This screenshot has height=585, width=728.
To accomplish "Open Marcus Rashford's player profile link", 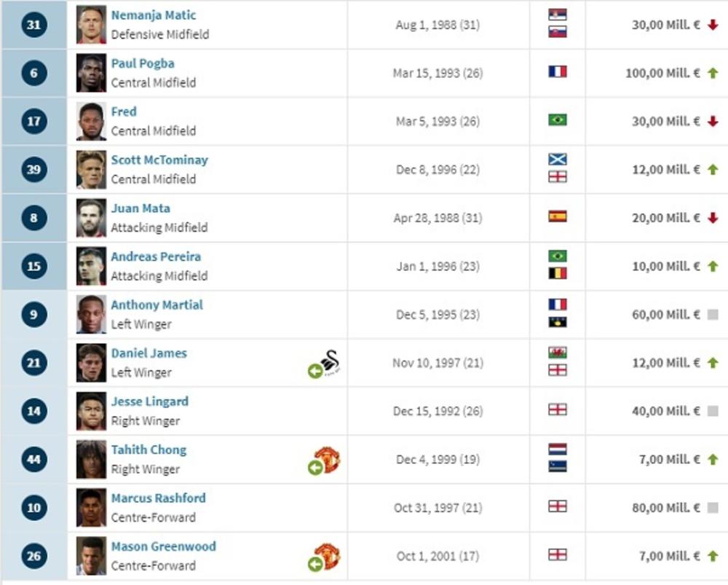I will 158,498.
